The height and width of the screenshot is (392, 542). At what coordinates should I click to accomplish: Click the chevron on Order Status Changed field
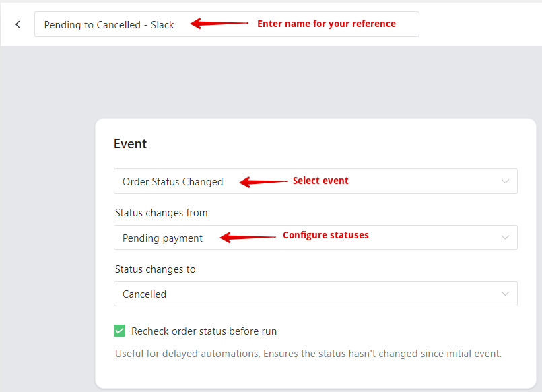tap(505, 181)
